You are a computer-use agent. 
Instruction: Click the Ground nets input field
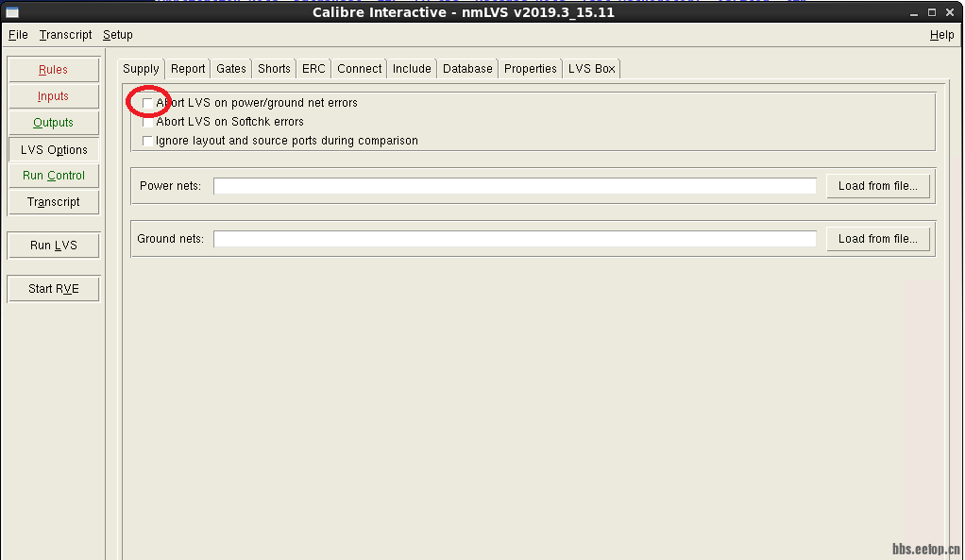pos(516,239)
